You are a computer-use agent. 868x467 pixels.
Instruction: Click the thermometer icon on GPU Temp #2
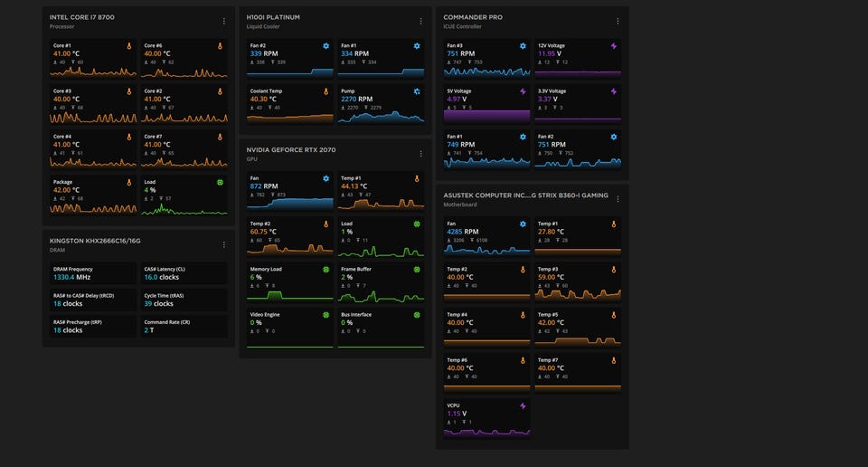pyautogui.click(x=326, y=224)
